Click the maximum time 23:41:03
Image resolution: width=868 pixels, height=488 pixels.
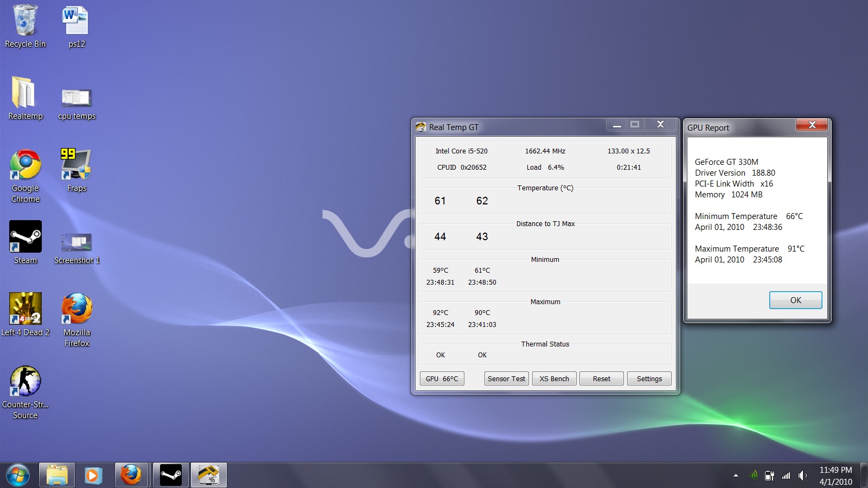pyautogui.click(x=482, y=324)
